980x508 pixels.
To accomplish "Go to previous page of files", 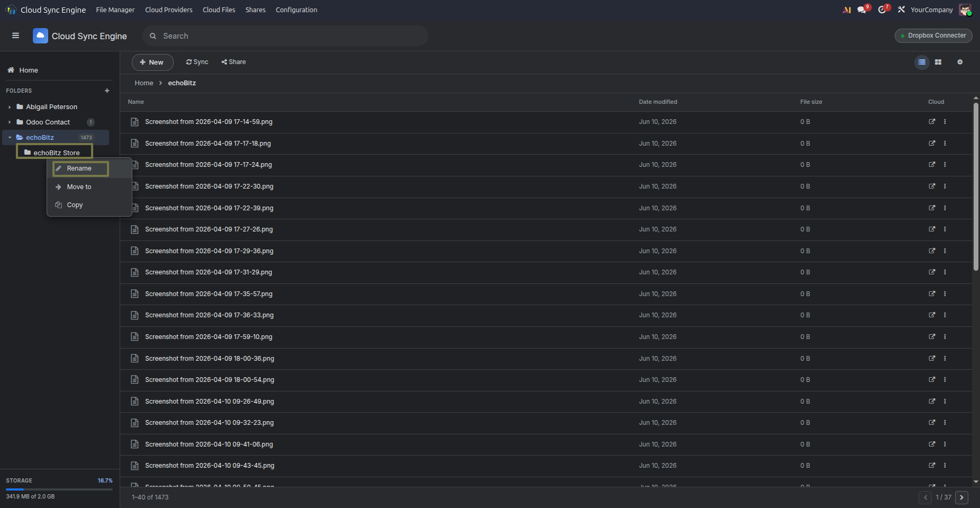I will pyautogui.click(x=925, y=497).
